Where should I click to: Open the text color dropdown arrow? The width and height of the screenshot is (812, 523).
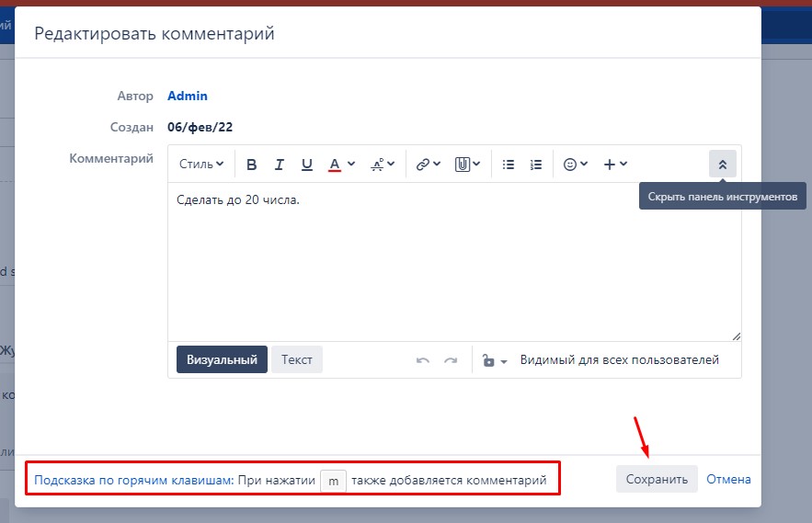tap(351, 164)
